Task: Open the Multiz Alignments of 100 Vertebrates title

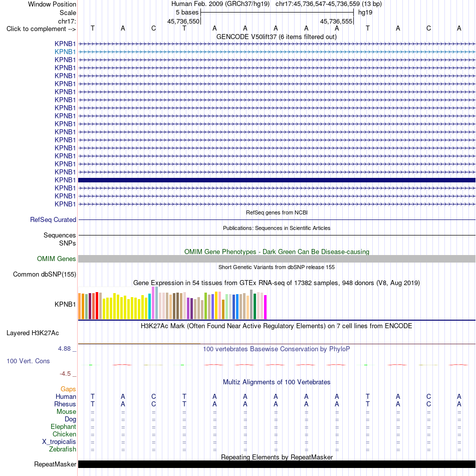Action: [277, 382]
